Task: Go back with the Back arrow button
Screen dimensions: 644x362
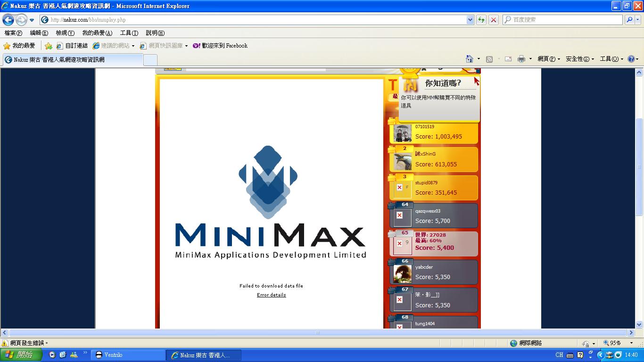Action: click(8, 20)
